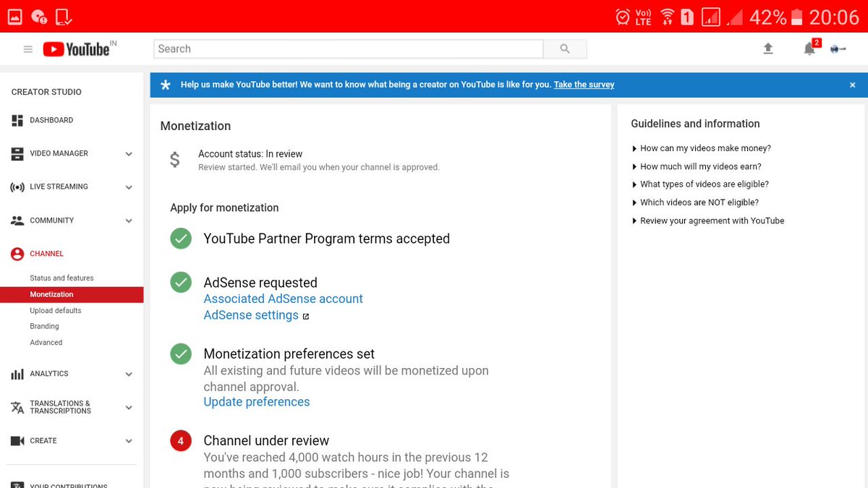Expand 'What types of videos are eligible?'
868x488 pixels.
[x=700, y=184]
